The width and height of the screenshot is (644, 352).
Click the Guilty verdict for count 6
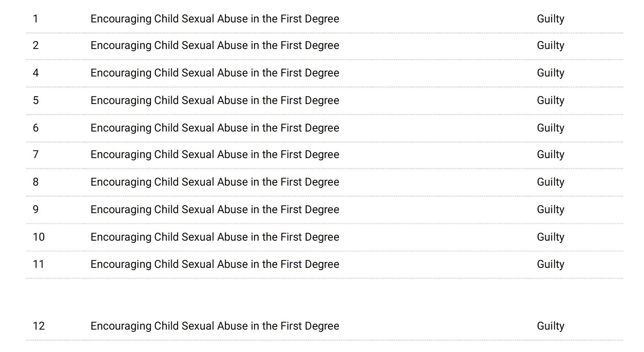coord(550,128)
